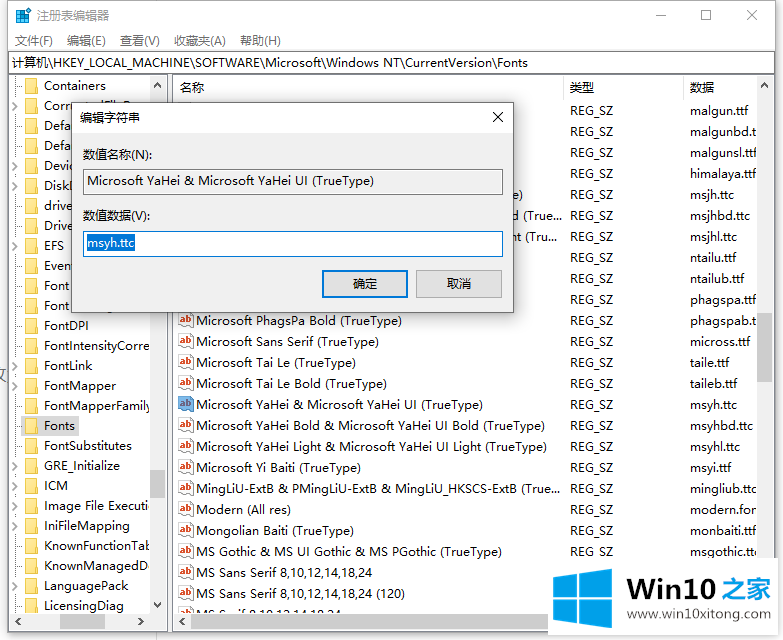Expand the Image File Execution tree node
783x640 pixels.
point(14,506)
